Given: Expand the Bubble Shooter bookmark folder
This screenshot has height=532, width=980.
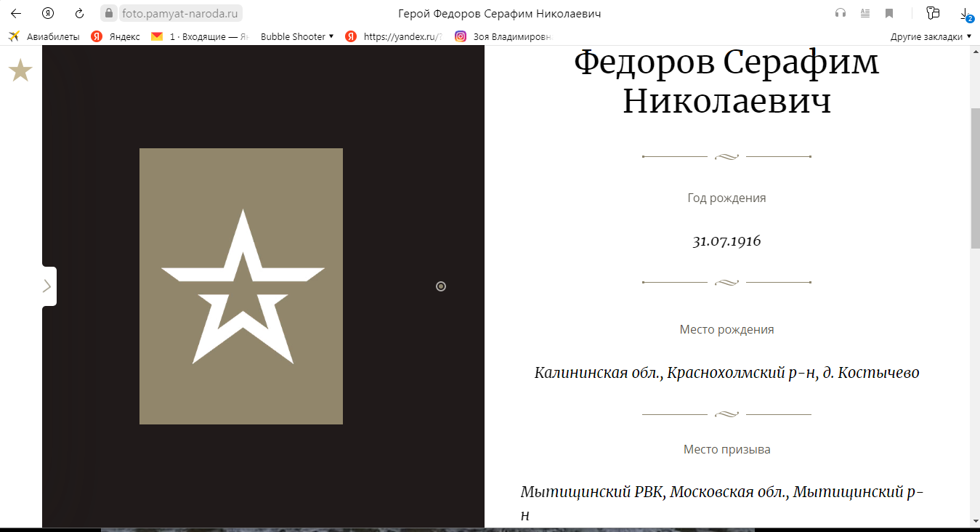Looking at the screenshot, I should [x=296, y=36].
